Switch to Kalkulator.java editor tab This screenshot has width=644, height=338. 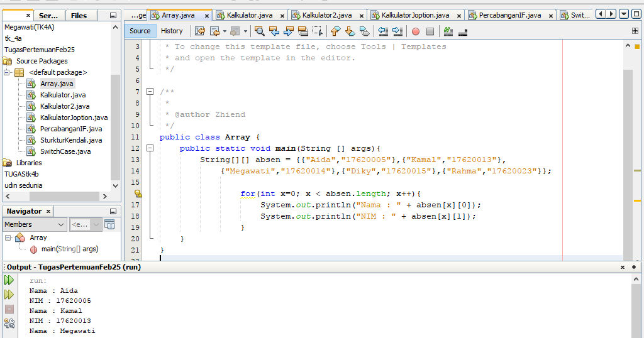point(250,15)
